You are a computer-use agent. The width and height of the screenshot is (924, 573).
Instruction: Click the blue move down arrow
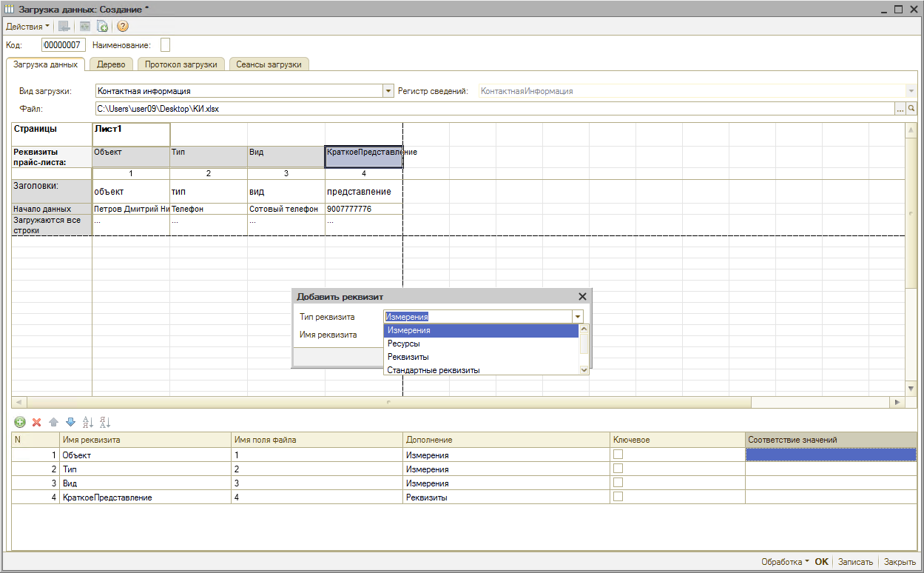pyautogui.click(x=70, y=422)
